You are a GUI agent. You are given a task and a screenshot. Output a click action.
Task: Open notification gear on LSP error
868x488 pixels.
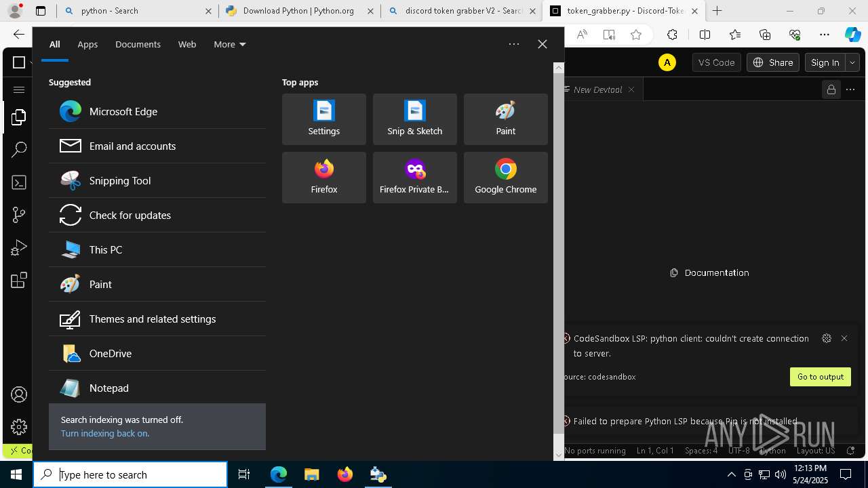click(x=826, y=338)
